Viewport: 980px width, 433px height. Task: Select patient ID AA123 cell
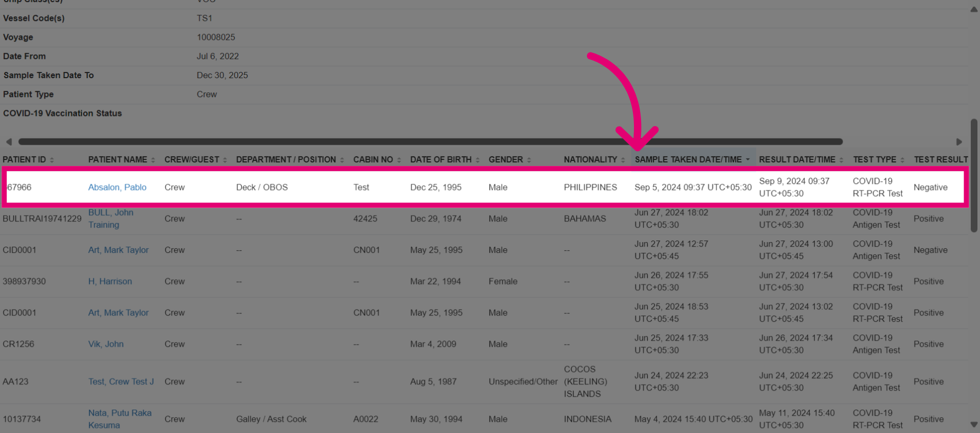[x=15, y=381]
